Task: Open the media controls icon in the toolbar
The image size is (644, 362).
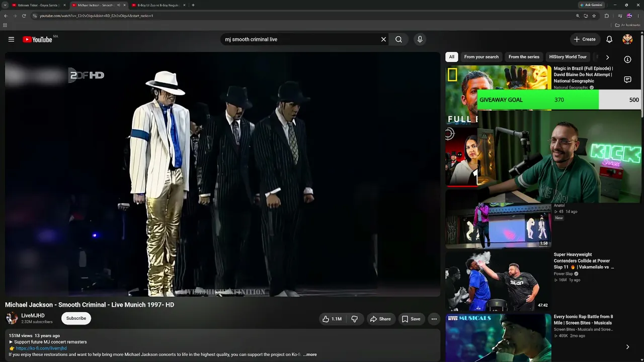Action: tap(620, 16)
